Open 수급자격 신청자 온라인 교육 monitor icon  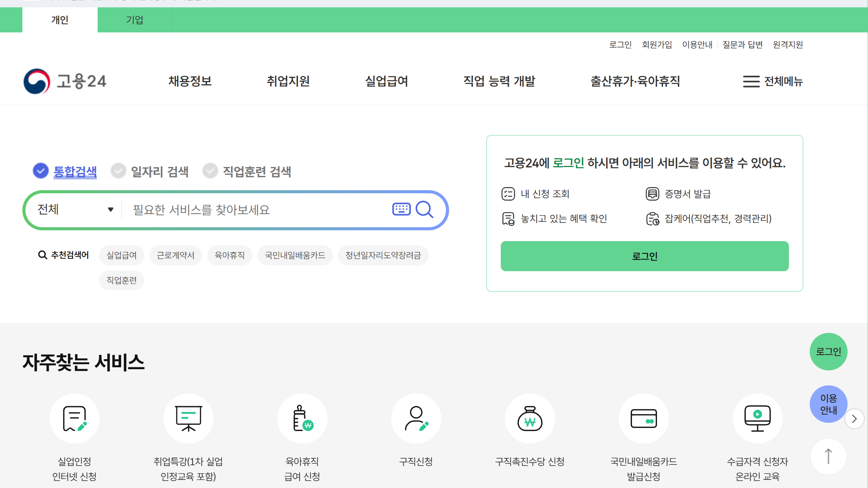click(x=757, y=418)
